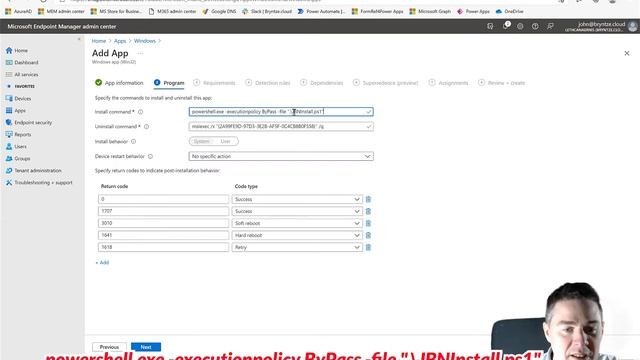Open the Device restart behavior dropdown

pos(281,156)
